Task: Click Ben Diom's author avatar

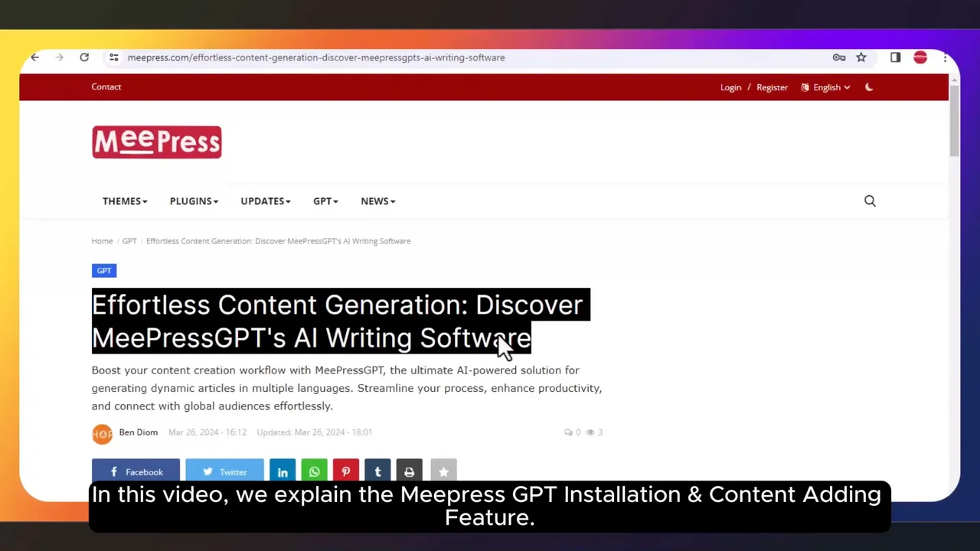Action: pos(102,434)
